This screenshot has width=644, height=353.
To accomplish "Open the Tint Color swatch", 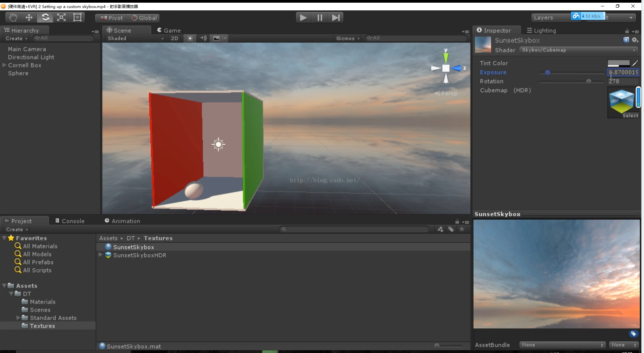I will tap(618, 63).
